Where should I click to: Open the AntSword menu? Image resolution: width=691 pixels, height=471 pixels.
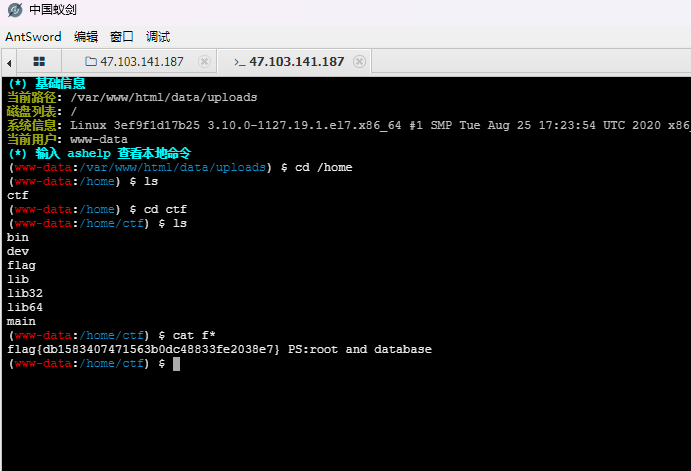(x=33, y=37)
